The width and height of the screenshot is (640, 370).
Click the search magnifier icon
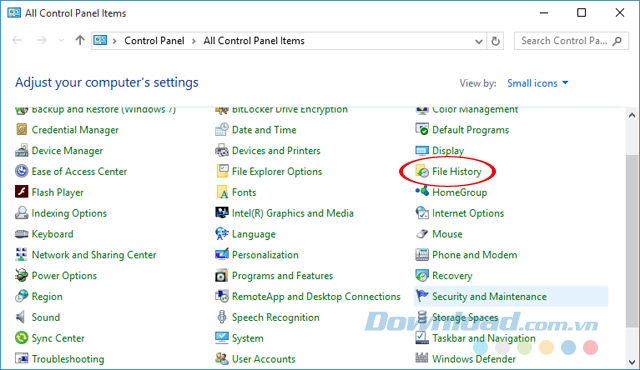(x=617, y=41)
